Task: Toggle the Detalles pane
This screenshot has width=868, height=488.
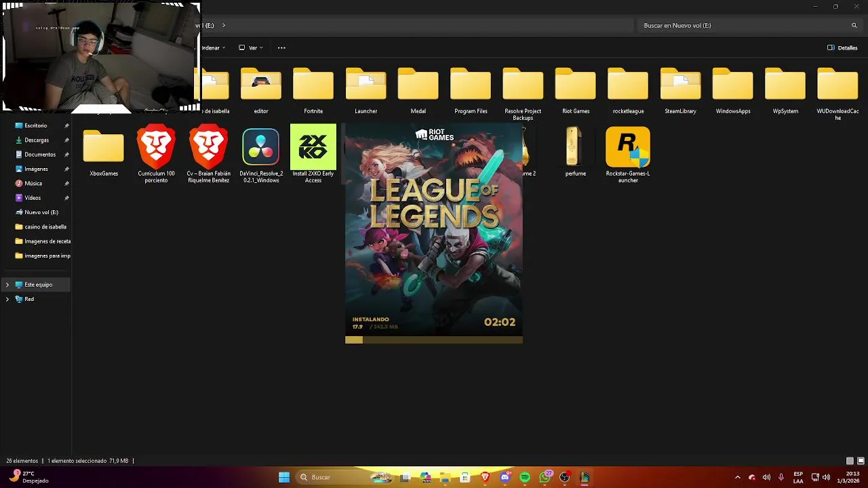Action: click(842, 48)
